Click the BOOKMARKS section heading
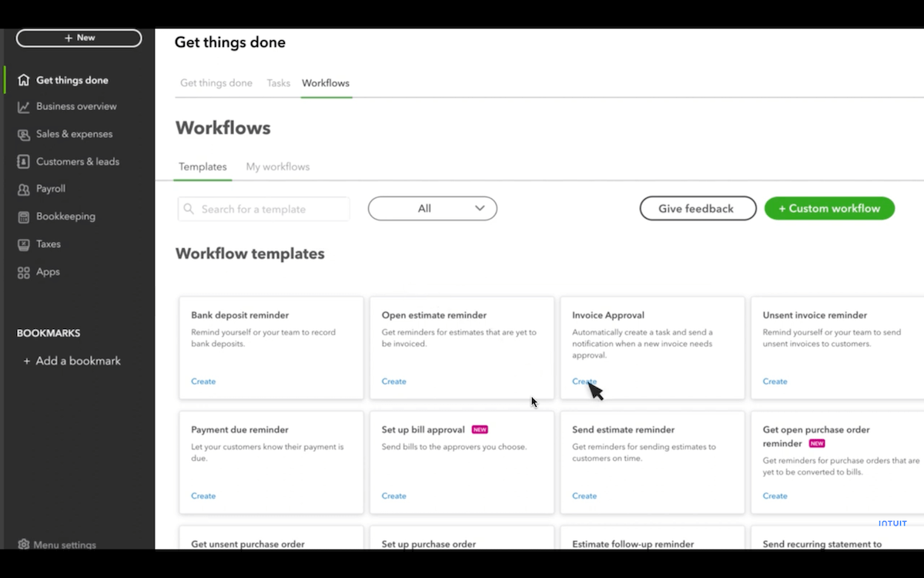 click(49, 334)
